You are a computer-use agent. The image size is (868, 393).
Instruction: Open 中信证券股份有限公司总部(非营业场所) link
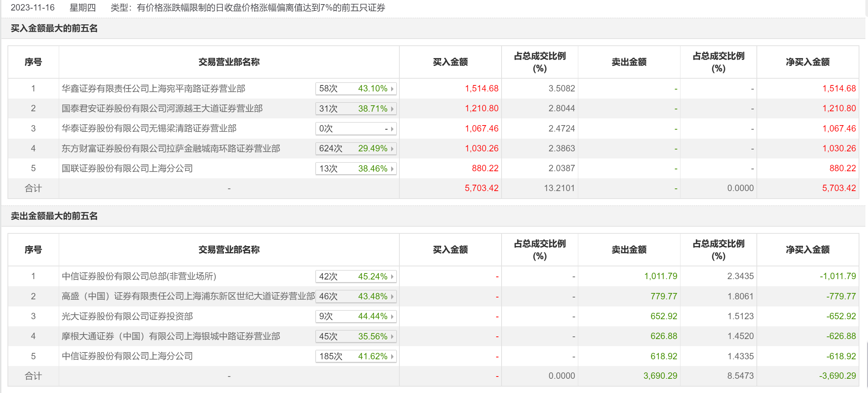(x=139, y=276)
